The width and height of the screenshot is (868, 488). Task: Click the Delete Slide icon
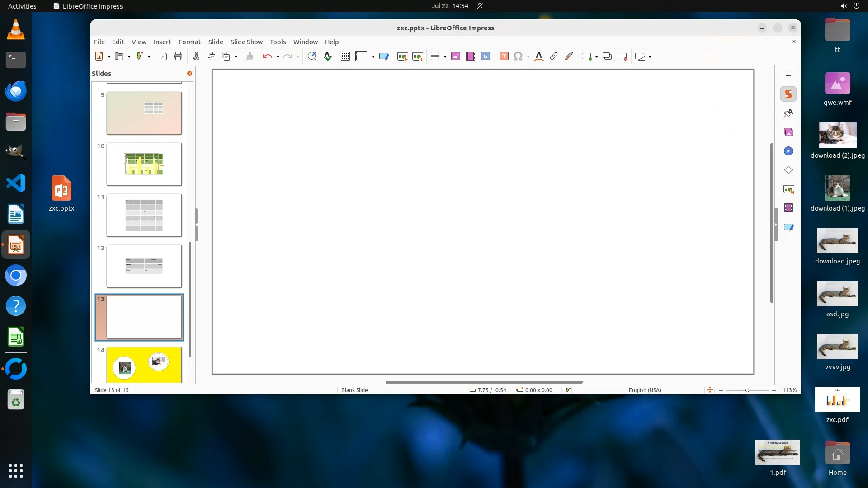622,56
